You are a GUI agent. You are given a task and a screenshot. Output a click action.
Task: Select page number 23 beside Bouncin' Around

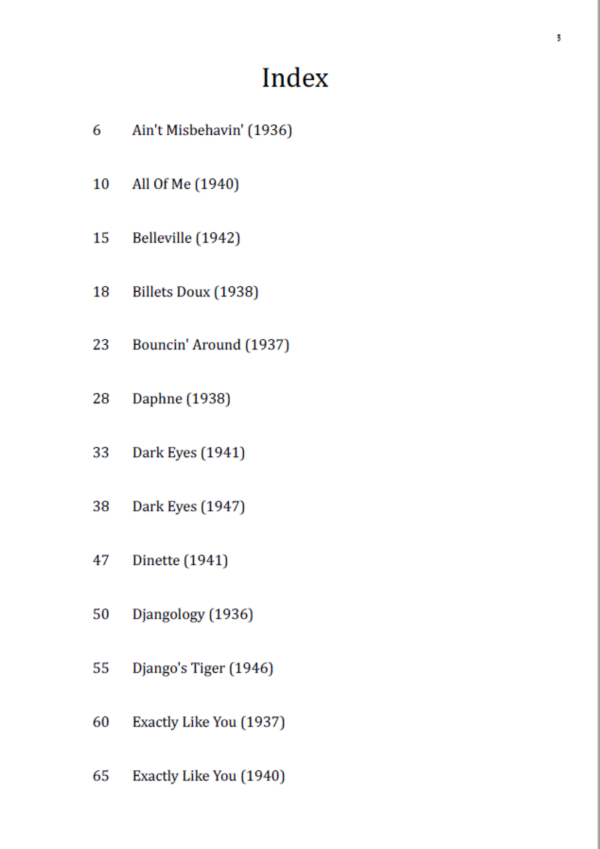[x=101, y=345]
